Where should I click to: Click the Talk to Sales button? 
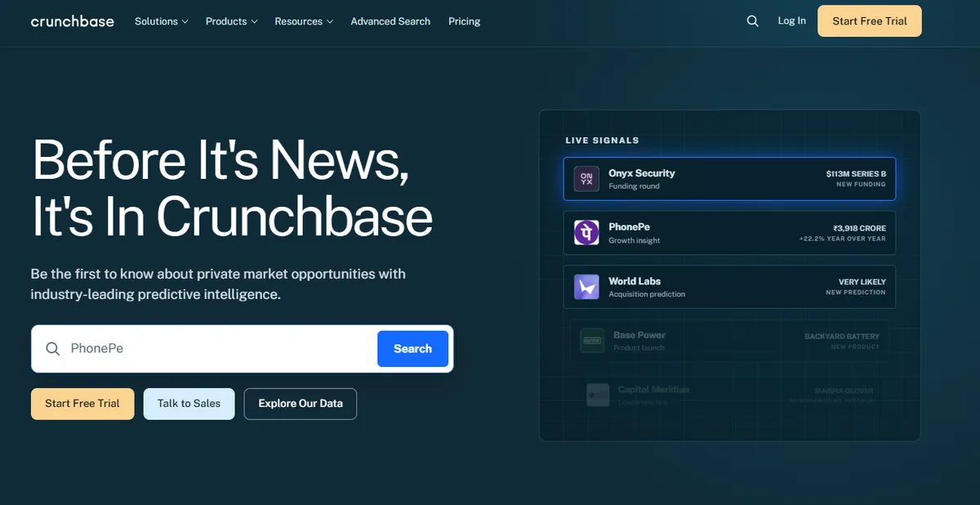click(x=189, y=404)
